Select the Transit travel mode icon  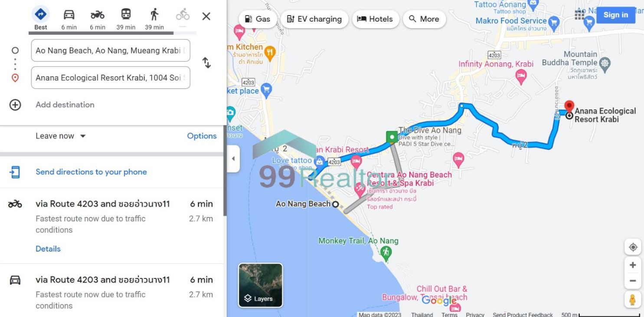(x=126, y=15)
